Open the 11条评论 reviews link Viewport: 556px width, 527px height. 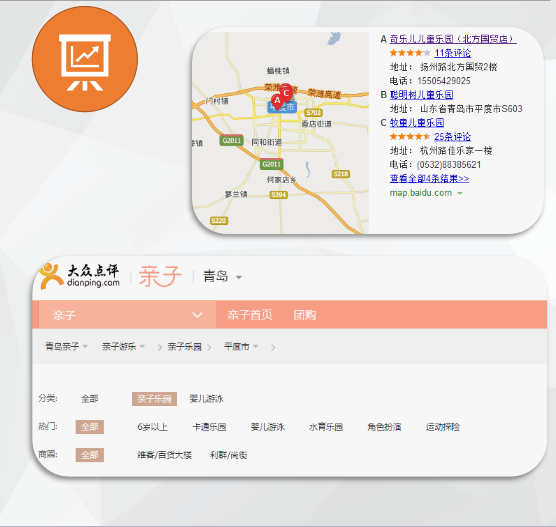(452, 53)
